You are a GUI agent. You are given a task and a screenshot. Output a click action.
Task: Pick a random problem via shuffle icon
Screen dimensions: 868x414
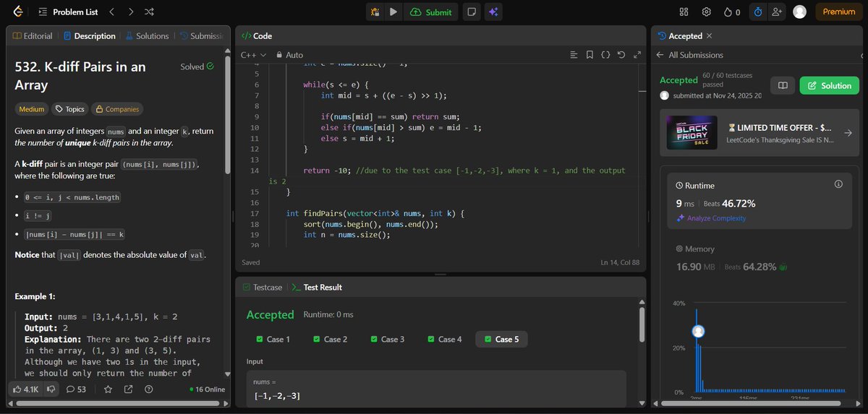point(149,12)
